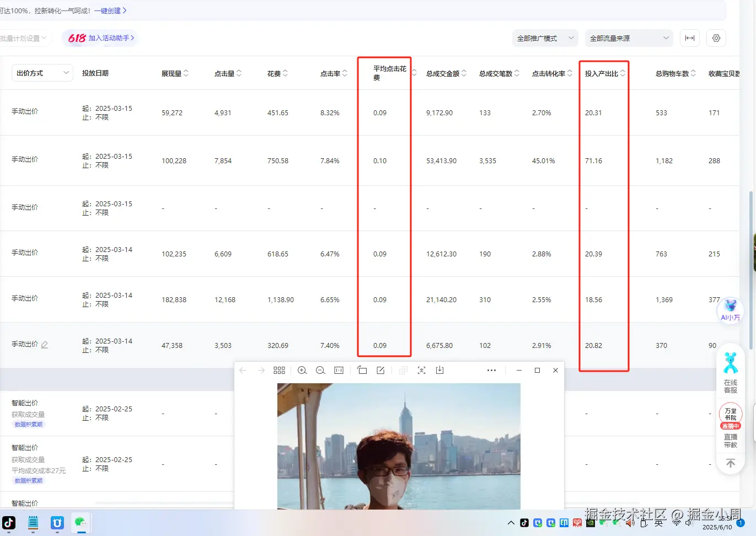Open 618 加入活动助手 link
Screen dimensions: 756x536
click(x=100, y=38)
